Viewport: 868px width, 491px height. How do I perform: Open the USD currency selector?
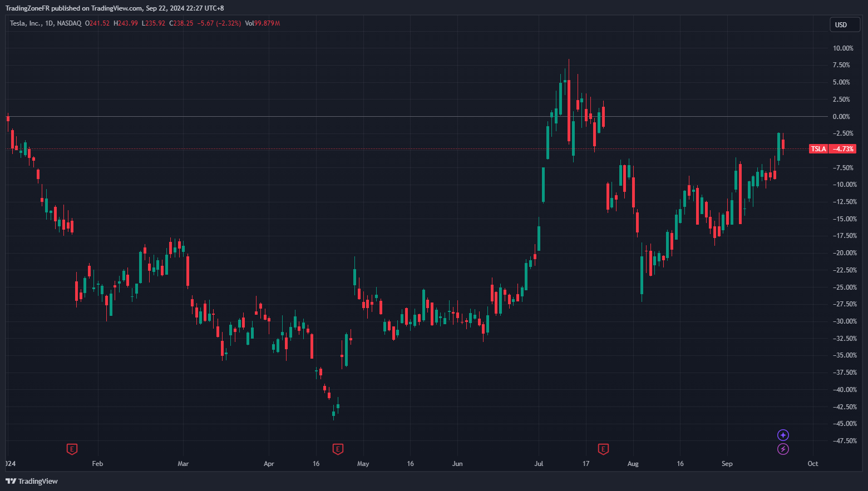coord(845,24)
